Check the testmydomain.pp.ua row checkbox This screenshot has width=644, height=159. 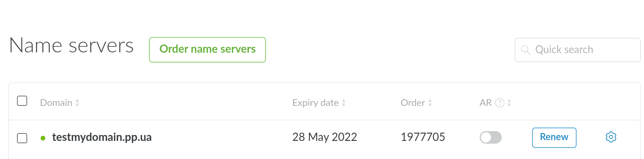[x=22, y=138]
